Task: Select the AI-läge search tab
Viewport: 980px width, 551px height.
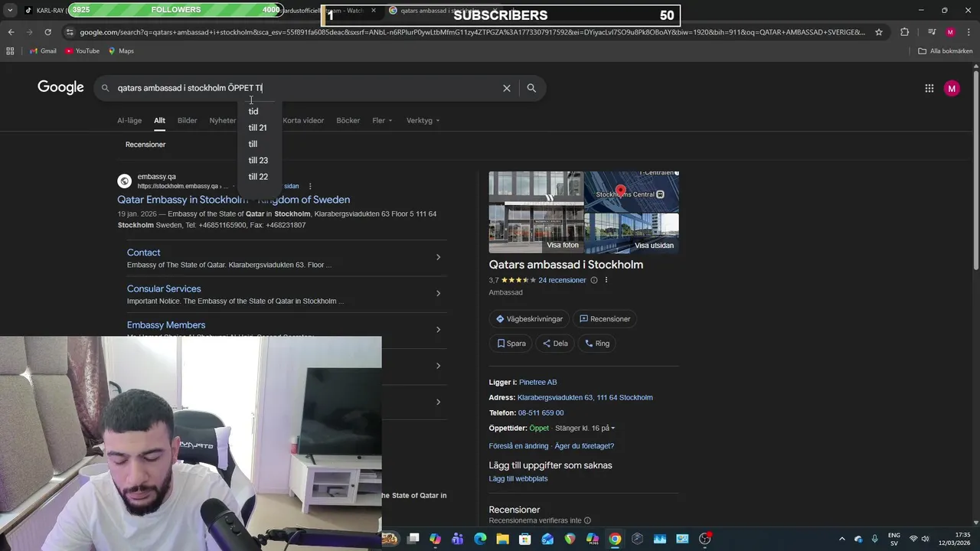Action: (x=129, y=120)
